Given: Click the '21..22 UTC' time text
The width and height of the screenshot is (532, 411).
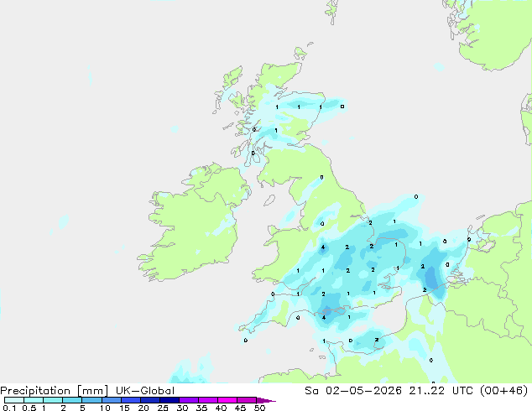Looking at the screenshot, I should click(x=441, y=391).
